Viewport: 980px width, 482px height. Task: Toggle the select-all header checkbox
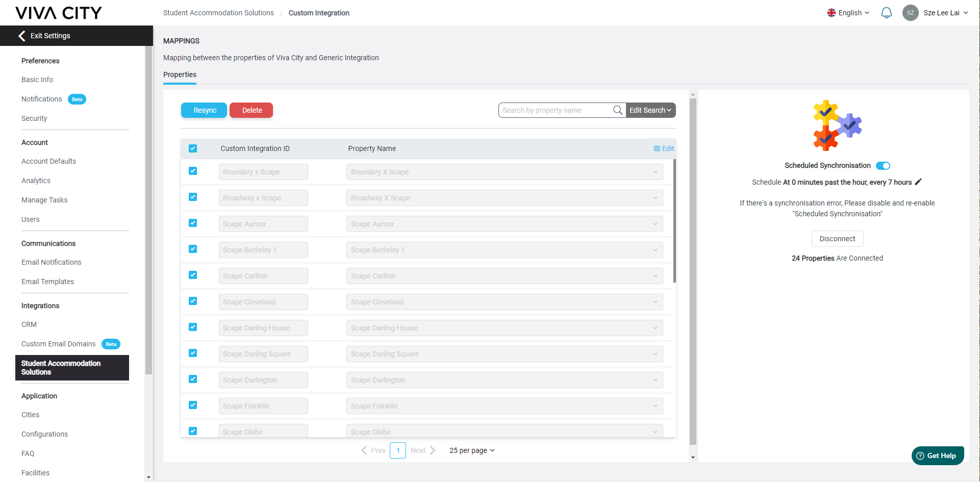click(x=193, y=148)
